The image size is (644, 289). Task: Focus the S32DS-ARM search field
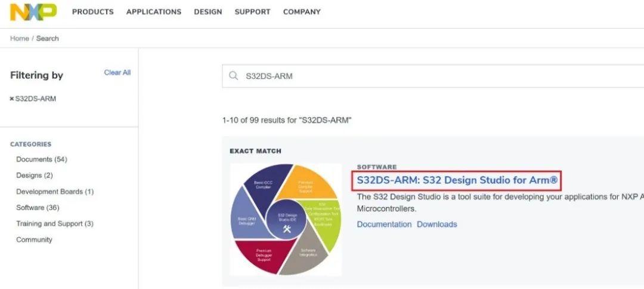[x=417, y=76]
